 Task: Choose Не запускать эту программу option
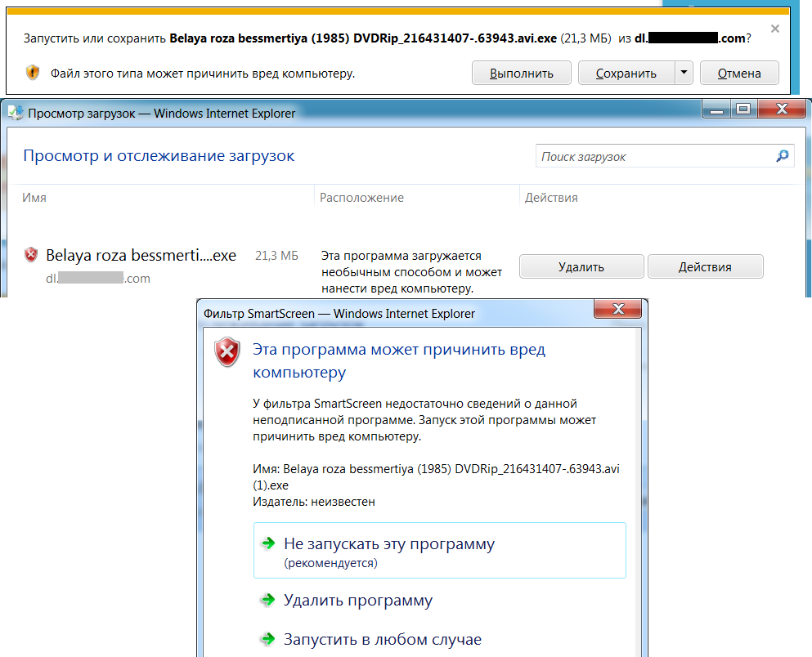[440, 551]
